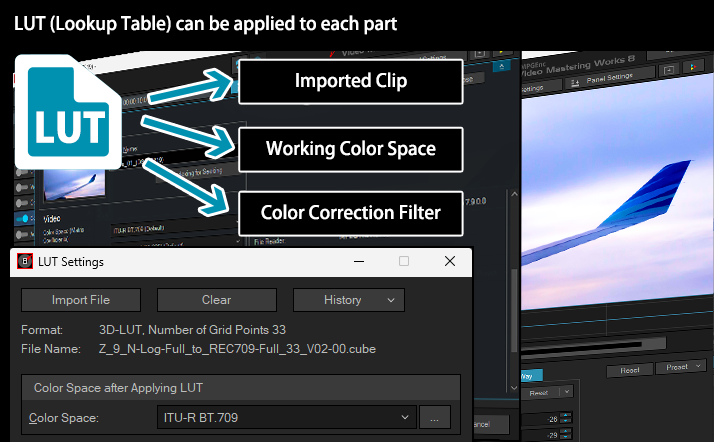Open the arrow beside the lower Reset button
The height and width of the screenshot is (442, 714).
point(567,391)
